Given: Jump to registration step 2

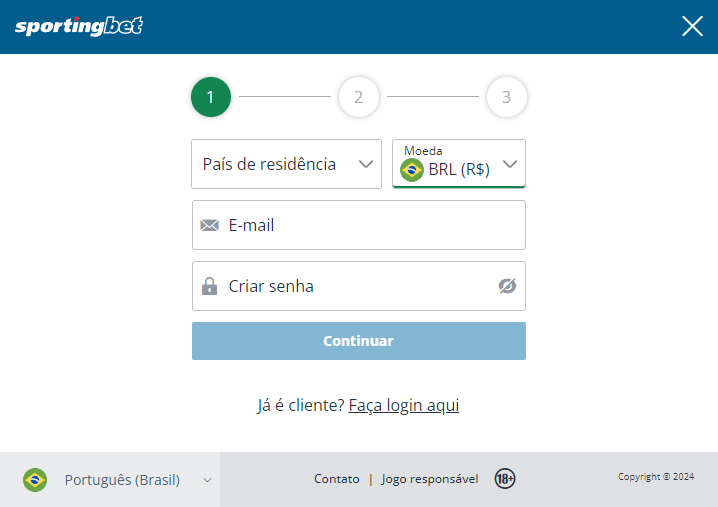Looking at the screenshot, I should point(358,97).
